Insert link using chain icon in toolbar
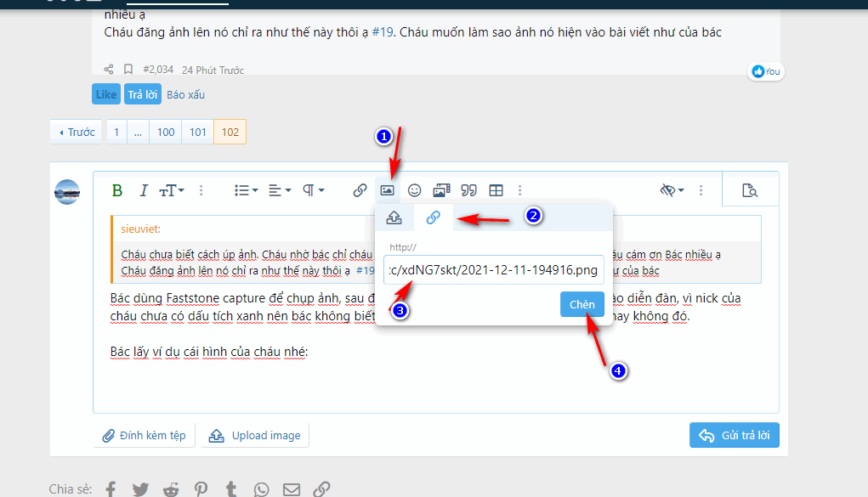 (x=360, y=190)
